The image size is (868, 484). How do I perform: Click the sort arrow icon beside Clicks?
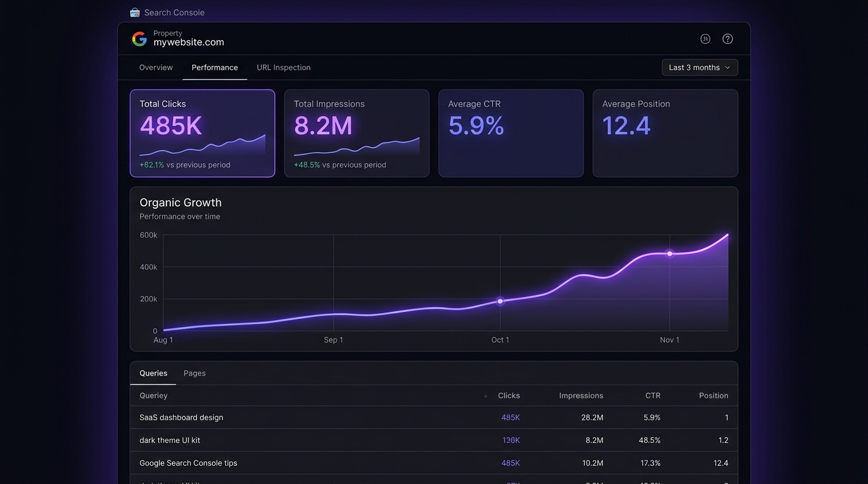tap(486, 396)
